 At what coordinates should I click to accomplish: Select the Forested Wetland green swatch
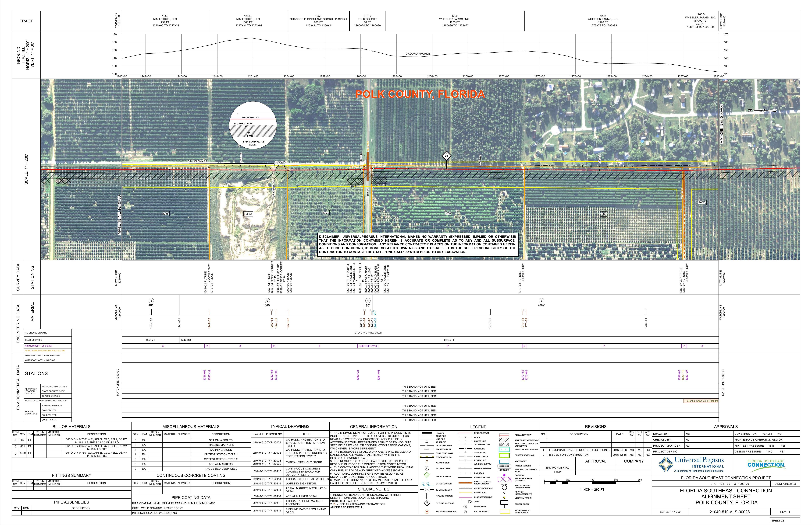504,455
